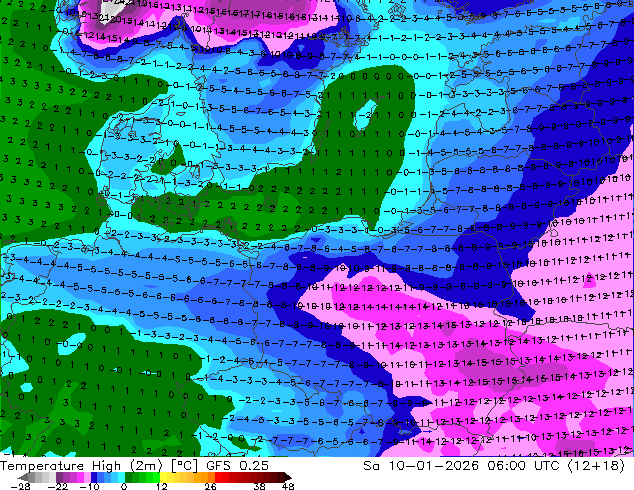Click the -10 legend value
Image resolution: width=634 pixels, height=490 pixels.
coord(89,486)
